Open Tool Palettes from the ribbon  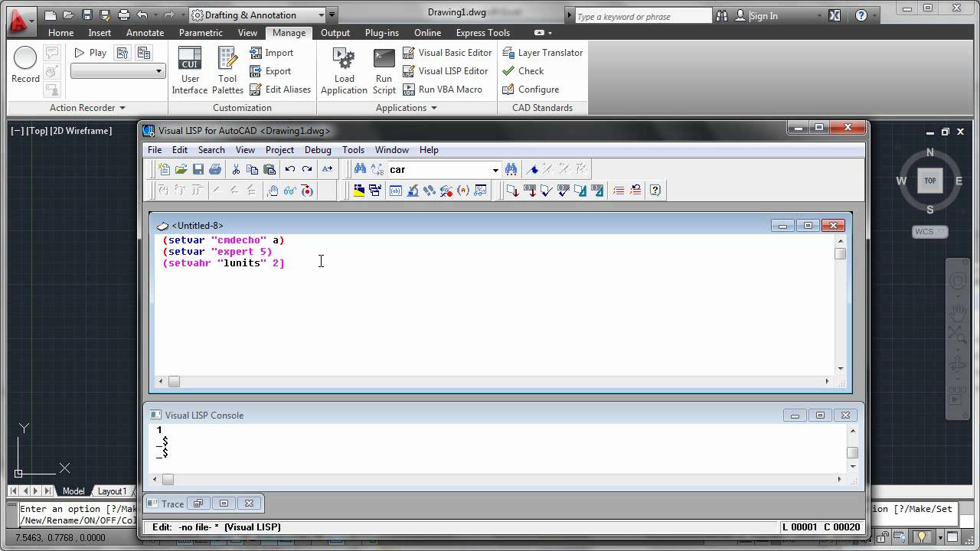[227, 70]
